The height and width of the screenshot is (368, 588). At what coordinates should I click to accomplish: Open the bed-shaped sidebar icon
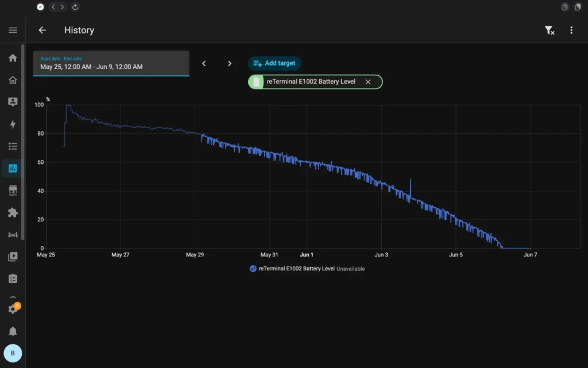coord(13,235)
